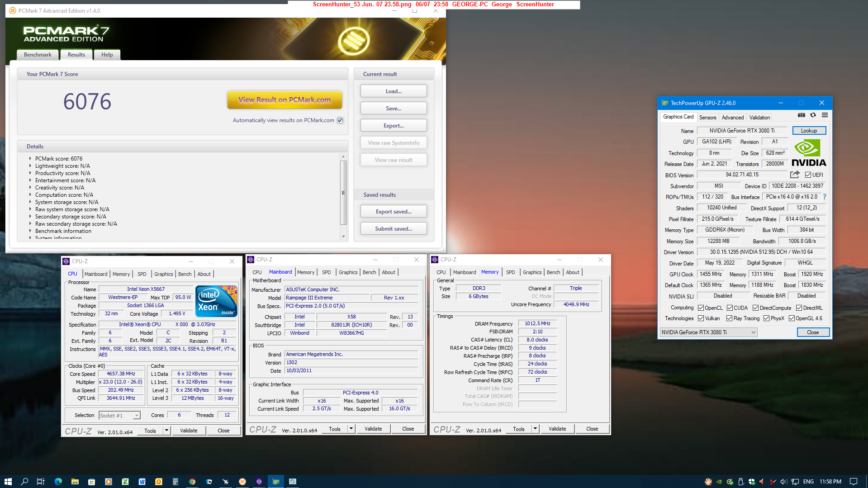Image resolution: width=868 pixels, height=488 pixels.
Task: Open Tools dropdown arrow in Mainboard CPU-Z window
Action: [x=351, y=429]
